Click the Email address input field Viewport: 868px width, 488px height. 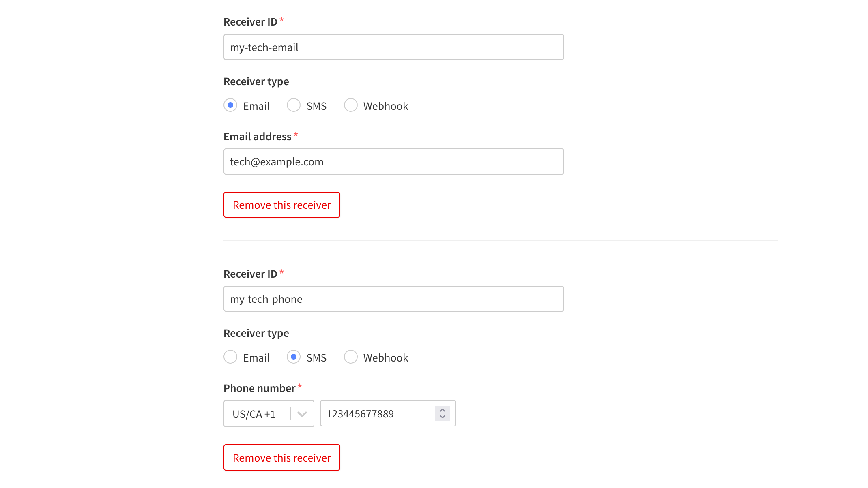click(393, 161)
